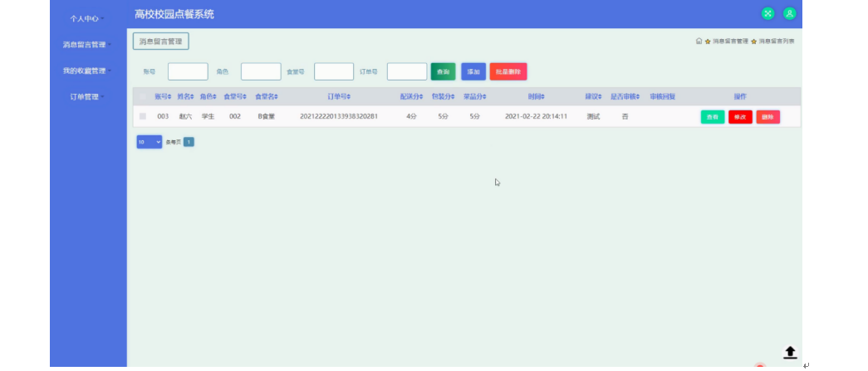Click order number 202122220133938320281
Viewport: 868px width, 371px height.
(x=339, y=117)
